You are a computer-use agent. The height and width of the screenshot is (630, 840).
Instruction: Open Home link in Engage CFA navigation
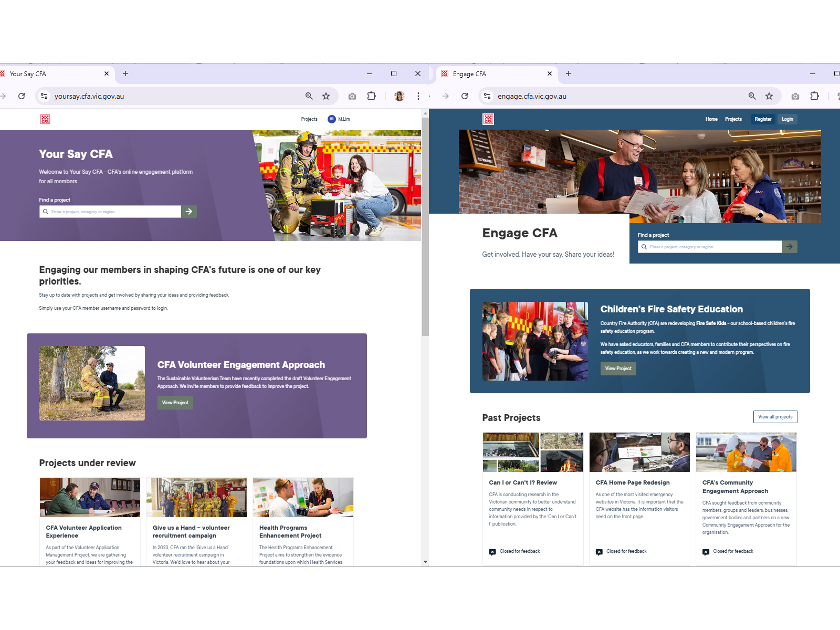coord(711,119)
